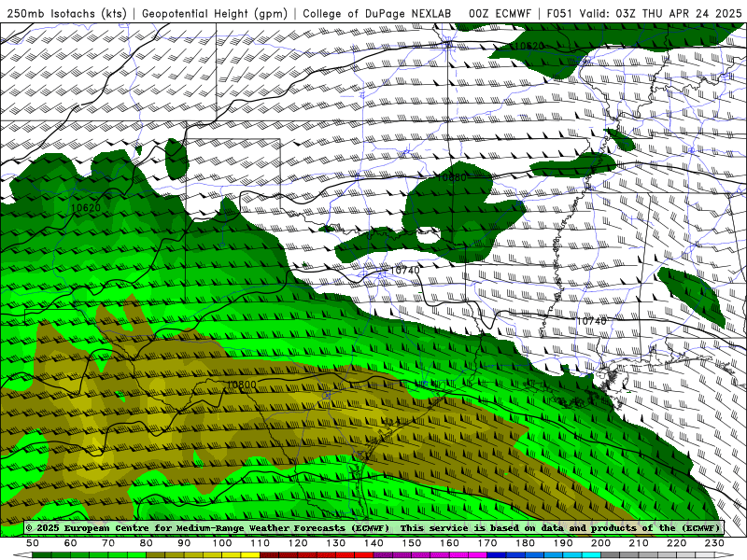Click "Valid: 03Z THU APR 24 2025" text
The width and height of the screenshot is (747, 560).
coord(661,13)
